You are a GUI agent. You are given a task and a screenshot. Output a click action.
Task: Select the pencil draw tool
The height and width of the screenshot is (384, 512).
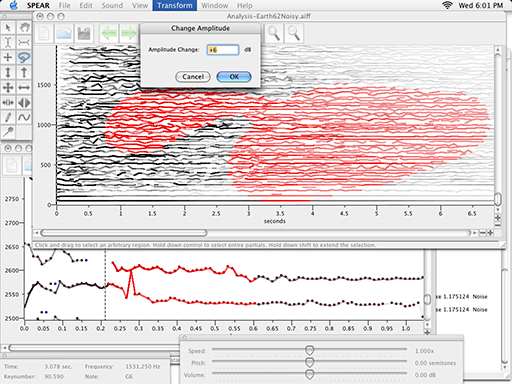point(8,117)
